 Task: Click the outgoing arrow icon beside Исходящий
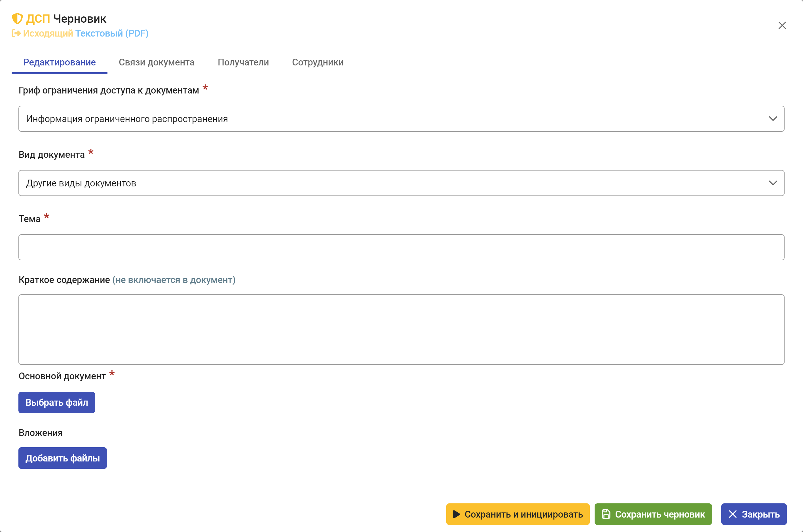pyautogui.click(x=16, y=33)
